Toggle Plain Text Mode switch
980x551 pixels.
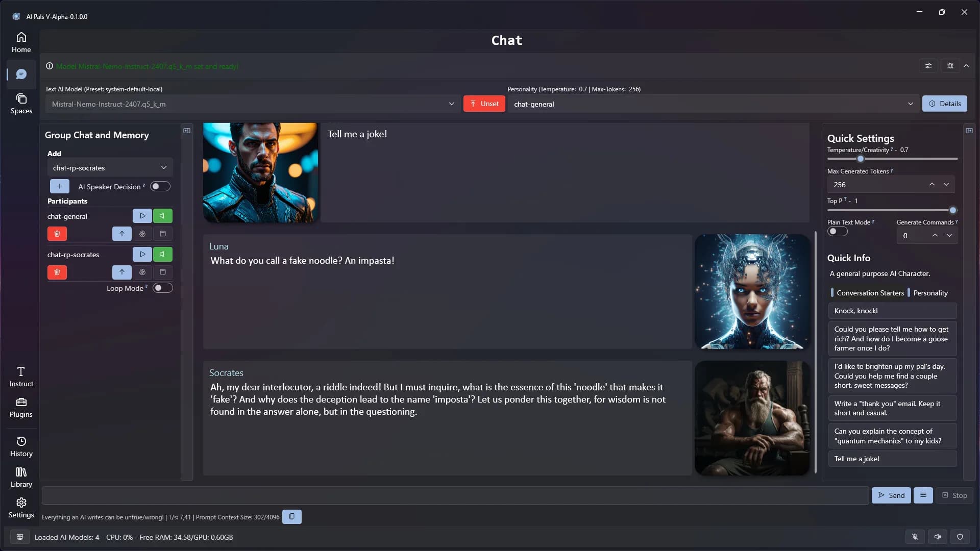click(x=838, y=231)
